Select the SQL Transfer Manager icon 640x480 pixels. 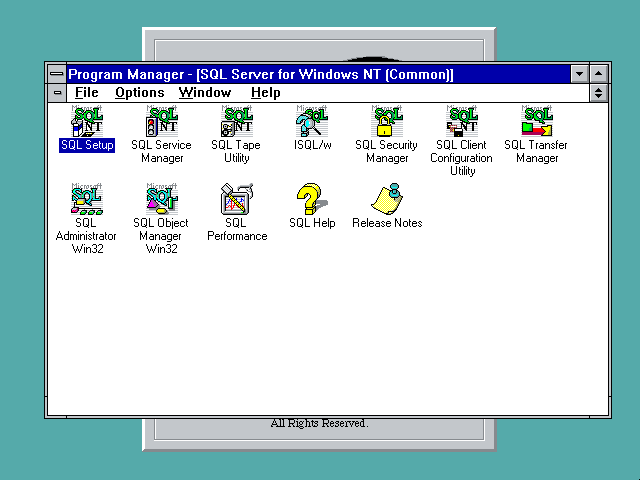point(537,121)
